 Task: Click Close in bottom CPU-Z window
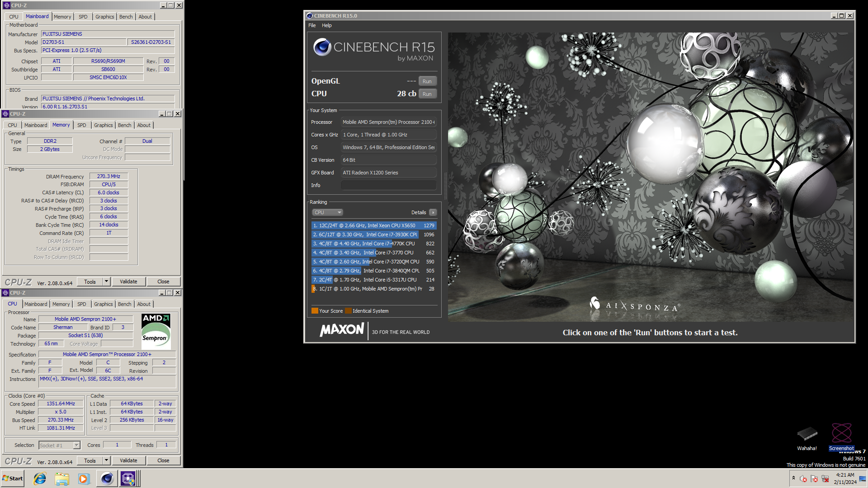coord(163,460)
